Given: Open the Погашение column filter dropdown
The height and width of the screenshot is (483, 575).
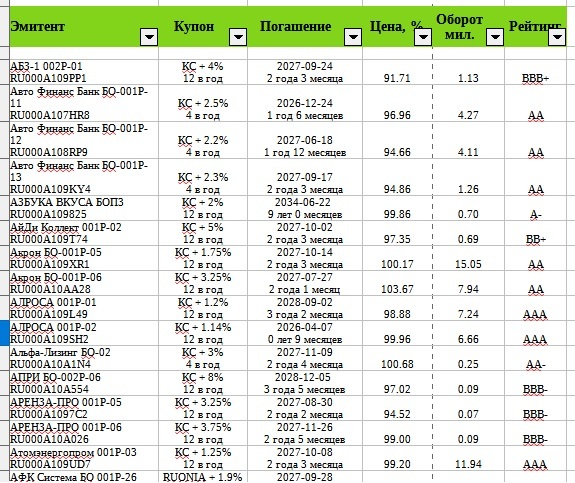Looking at the screenshot, I should coord(353,37).
